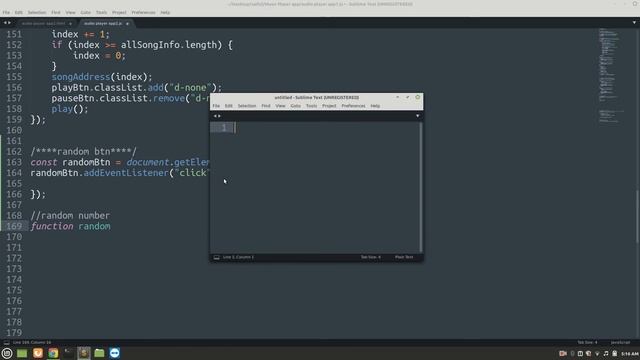Open Tools menu in untitled window
640x360 pixels.
(311, 106)
